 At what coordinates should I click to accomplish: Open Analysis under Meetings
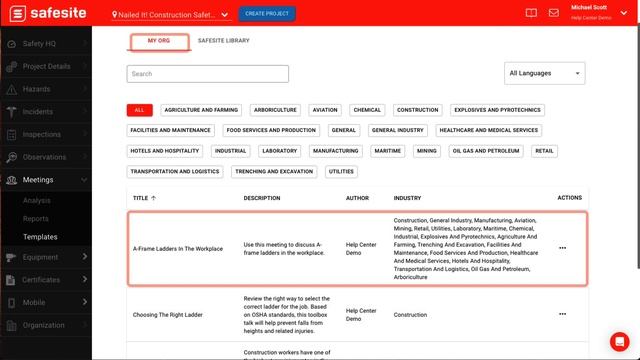point(37,200)
